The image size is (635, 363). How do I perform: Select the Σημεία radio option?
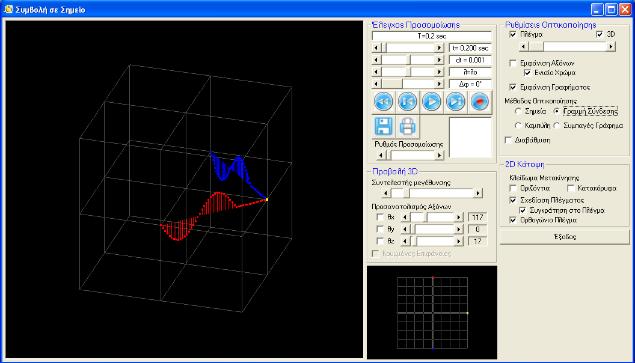518,111
